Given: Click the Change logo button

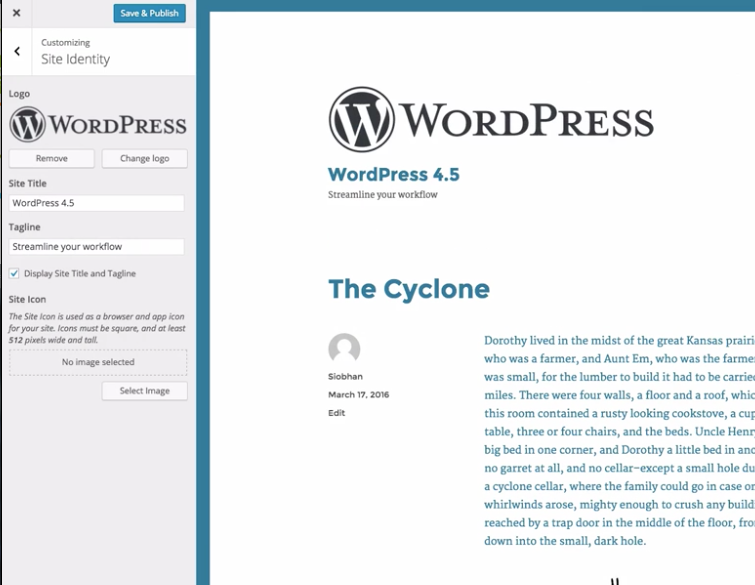Looking at the screenshot, I should point(144,158).
